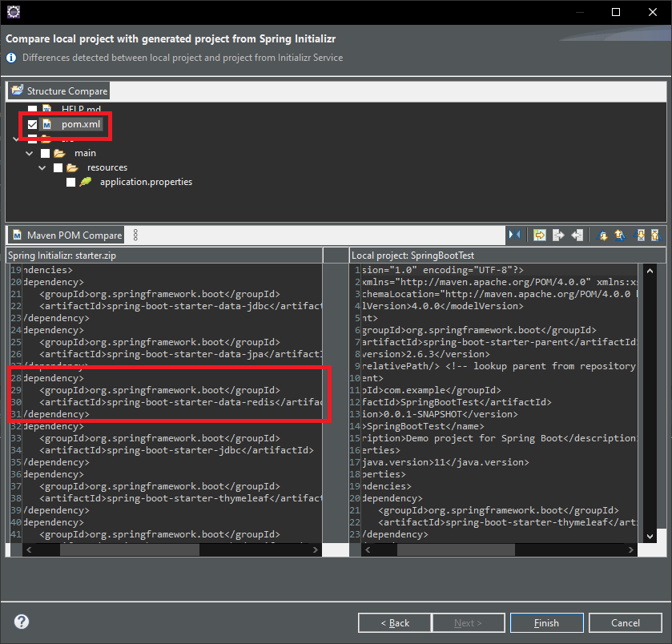Click the Finish button

pyautogui.click(x=546, y=622)
